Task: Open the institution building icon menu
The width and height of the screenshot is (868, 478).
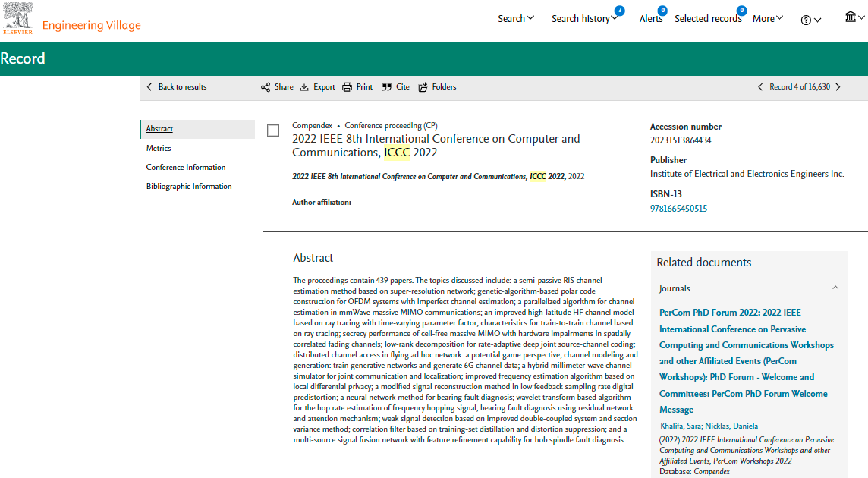Action: [854, 18]
